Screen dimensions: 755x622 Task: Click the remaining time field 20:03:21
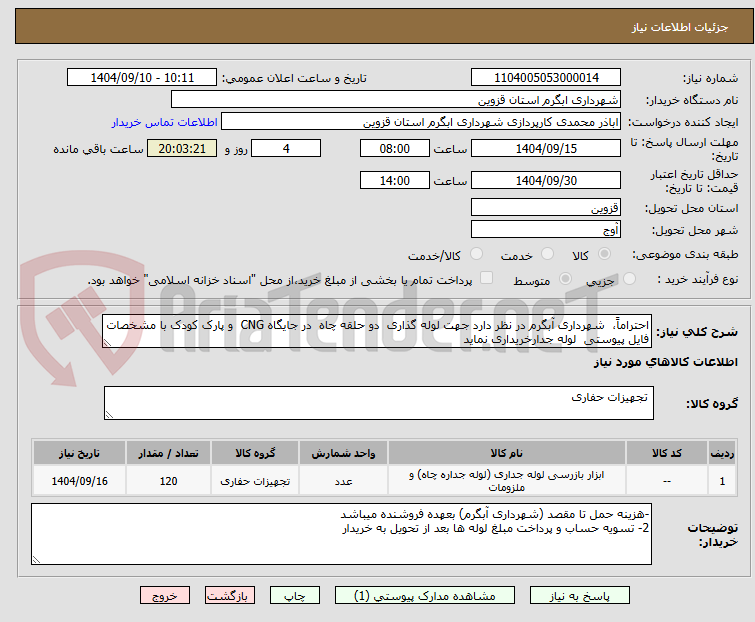click(x=182, y=148)
